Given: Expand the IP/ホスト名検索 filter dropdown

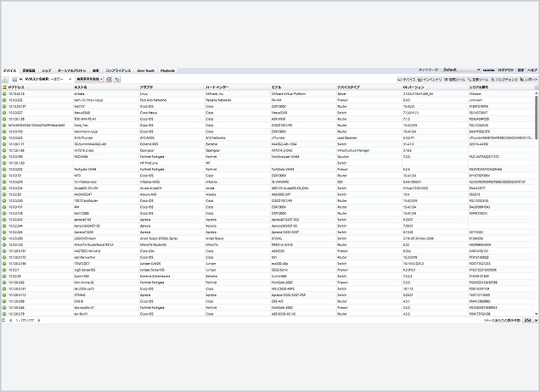Looking at the screenshot, I should [x=48, y=79].
